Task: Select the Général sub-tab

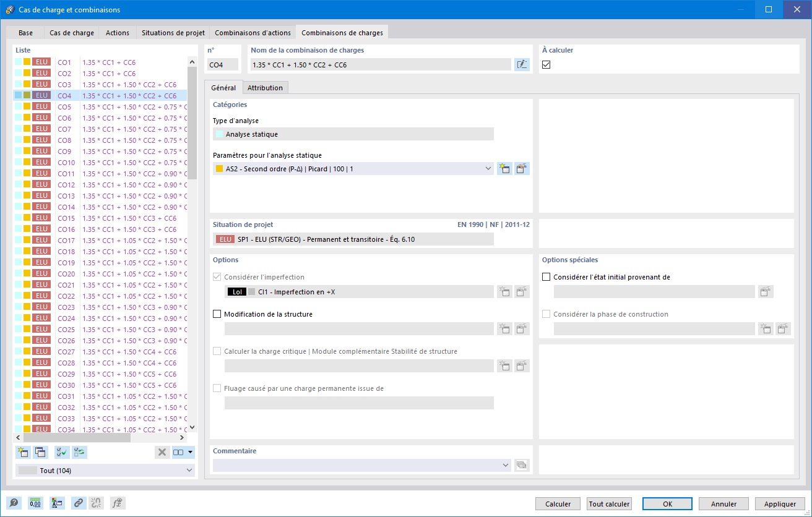Action: coord(223,88)
